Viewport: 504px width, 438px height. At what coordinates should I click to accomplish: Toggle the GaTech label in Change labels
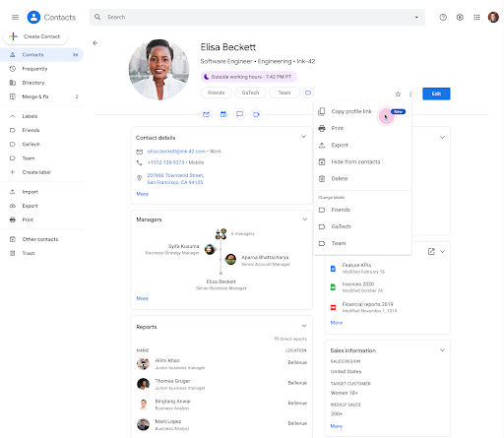[362, 226]
